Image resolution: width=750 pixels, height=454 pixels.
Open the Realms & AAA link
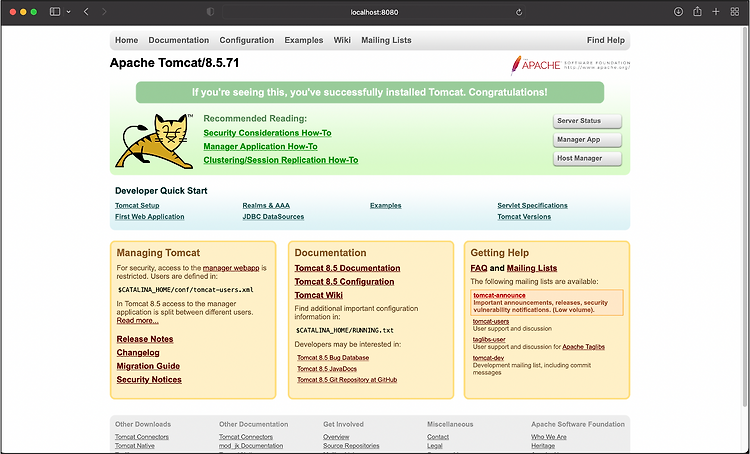[x=266, y=205]
